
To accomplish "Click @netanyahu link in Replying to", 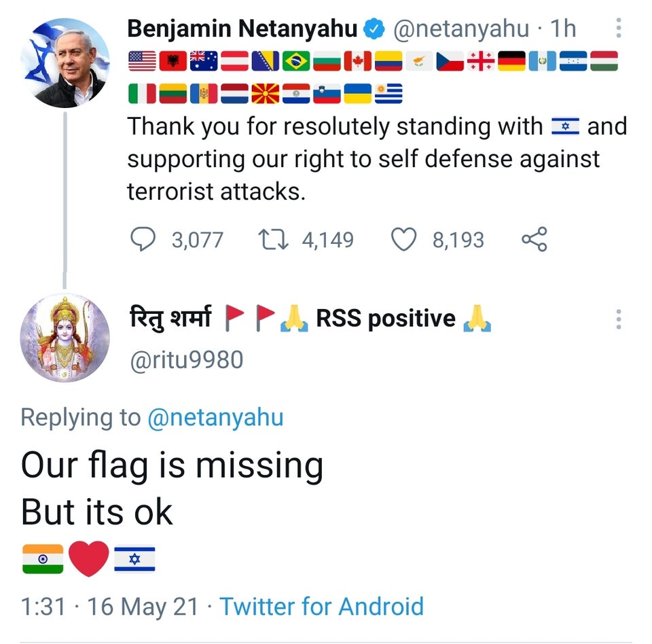I will (x=215, y=417).
